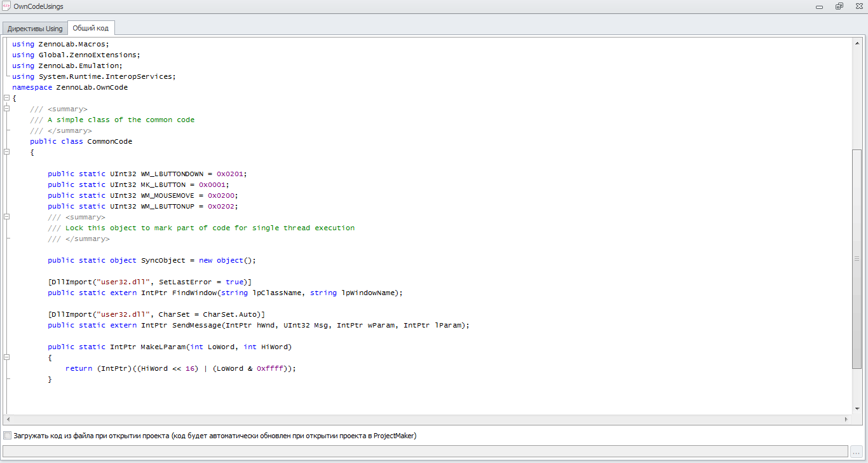The width and height of the screenshot is (868, 463).
Task: Click the WM_LBUTTONUP = 0x0202 line
Action: pyautogui.click(x=142, y=206)
